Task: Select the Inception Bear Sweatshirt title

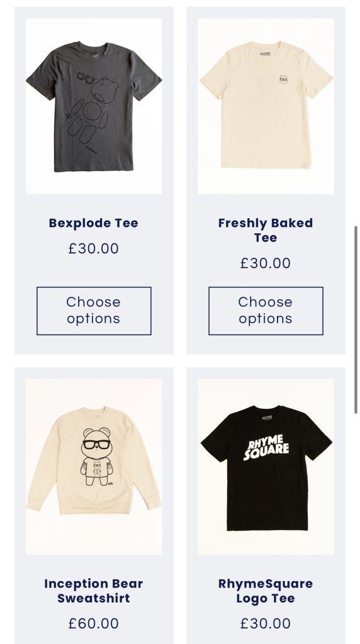Action: (x=94, y=591)
